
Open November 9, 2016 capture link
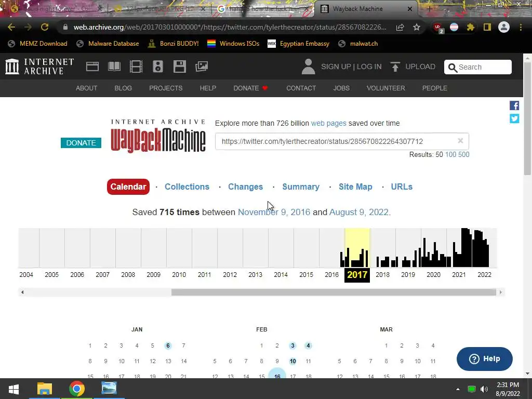[274, 212]
